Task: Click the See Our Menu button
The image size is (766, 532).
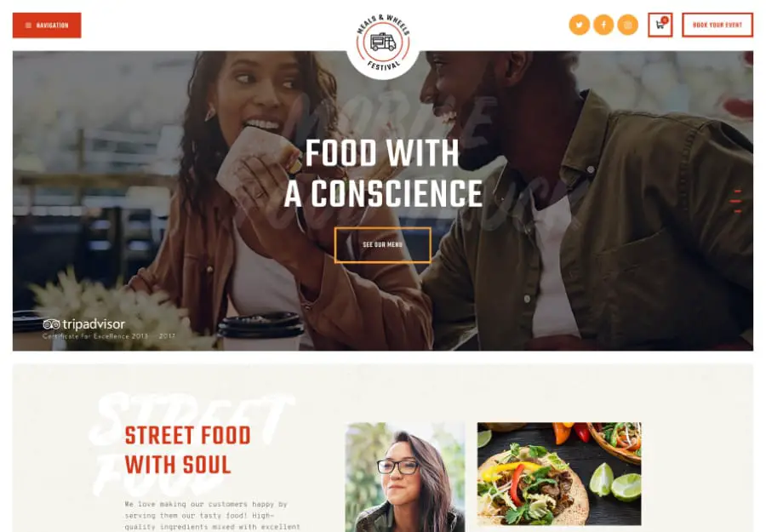Action: tap(382, 245)
